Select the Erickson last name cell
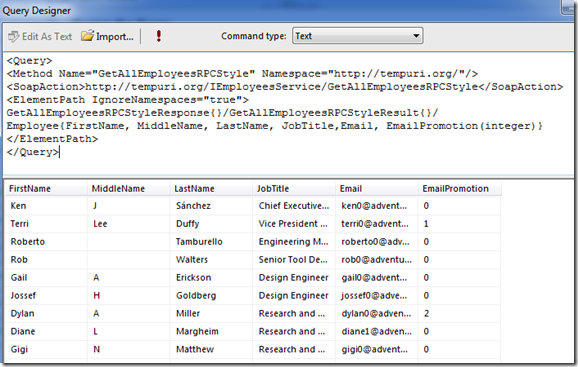This screenshot has height=367, width=578. pyautogui.click(x=211, y=277)
